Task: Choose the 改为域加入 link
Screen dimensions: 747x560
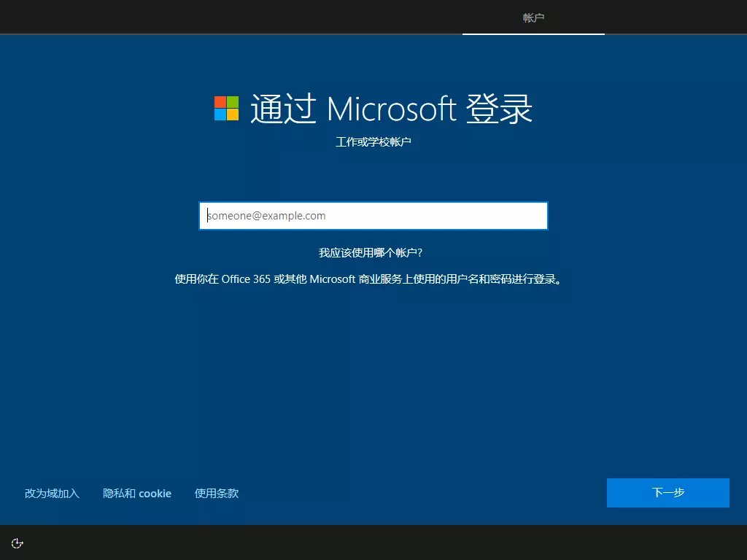Action: (x=52, y=494)
